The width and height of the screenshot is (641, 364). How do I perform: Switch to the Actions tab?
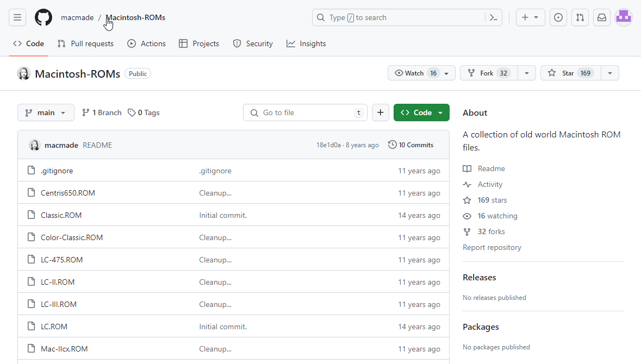tap(146, 43)
